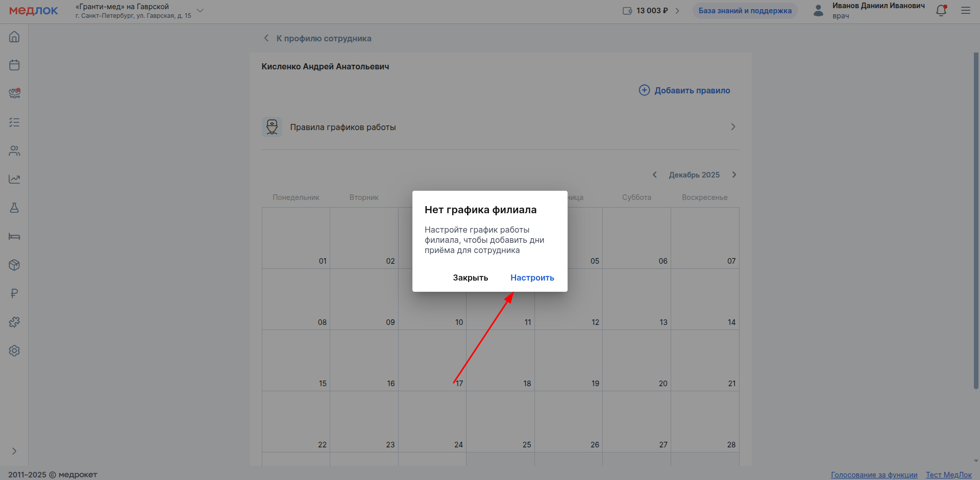Open the calendar icon in sidebar
The image size is (980, 480).
[14, 65]
